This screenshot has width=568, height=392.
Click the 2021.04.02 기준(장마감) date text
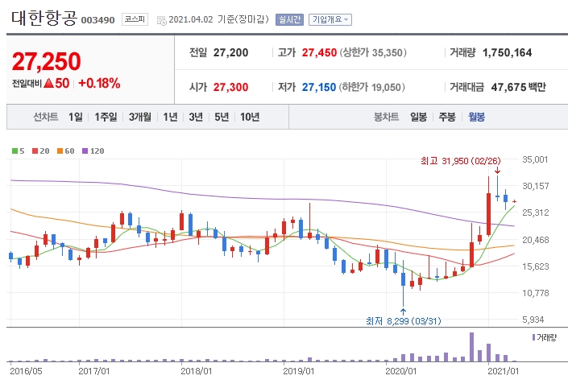(x=219, y=19)
